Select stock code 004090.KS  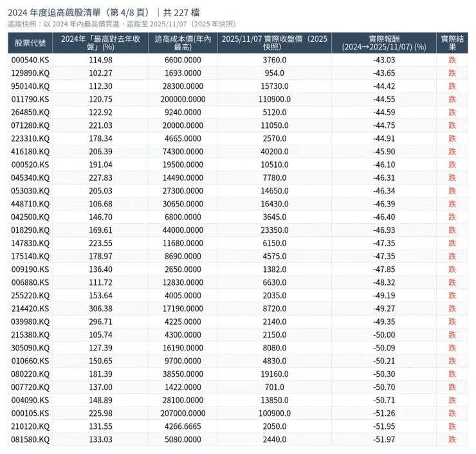(x=30, y=400)
